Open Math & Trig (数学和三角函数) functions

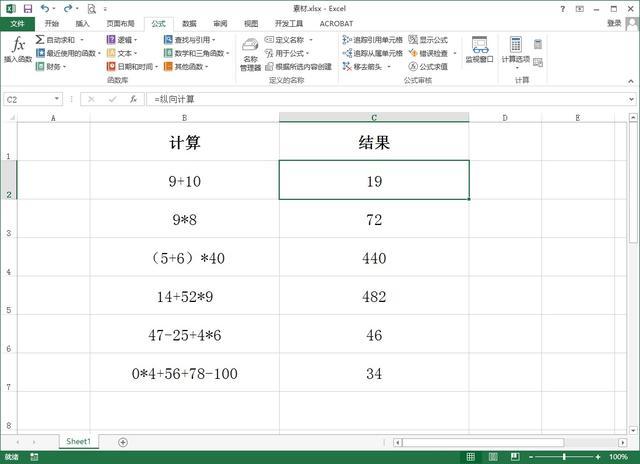coord(197,53)
